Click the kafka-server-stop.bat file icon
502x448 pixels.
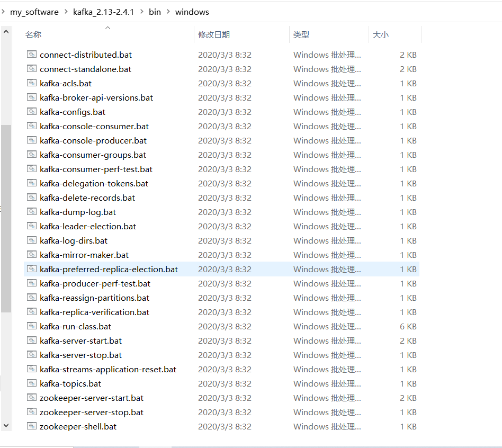coord(31,354)
